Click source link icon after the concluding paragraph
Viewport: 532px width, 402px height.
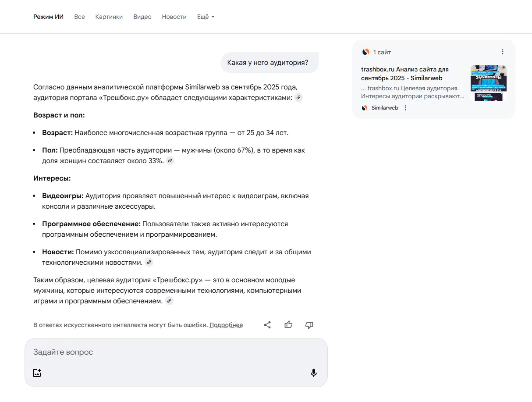click(169, 301)
